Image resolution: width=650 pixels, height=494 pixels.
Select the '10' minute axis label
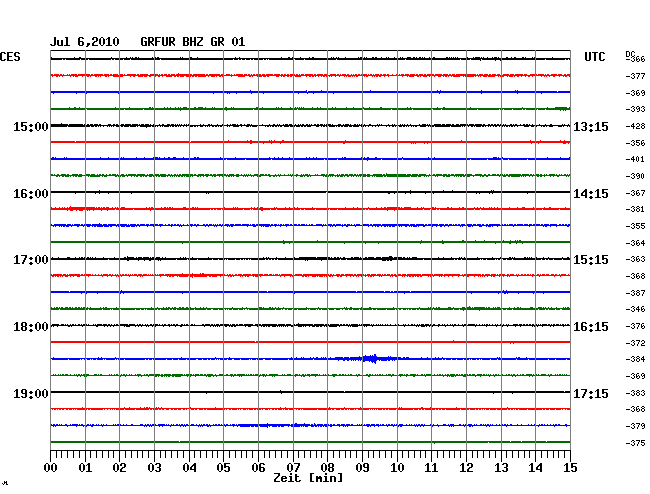tap(397, 468)
